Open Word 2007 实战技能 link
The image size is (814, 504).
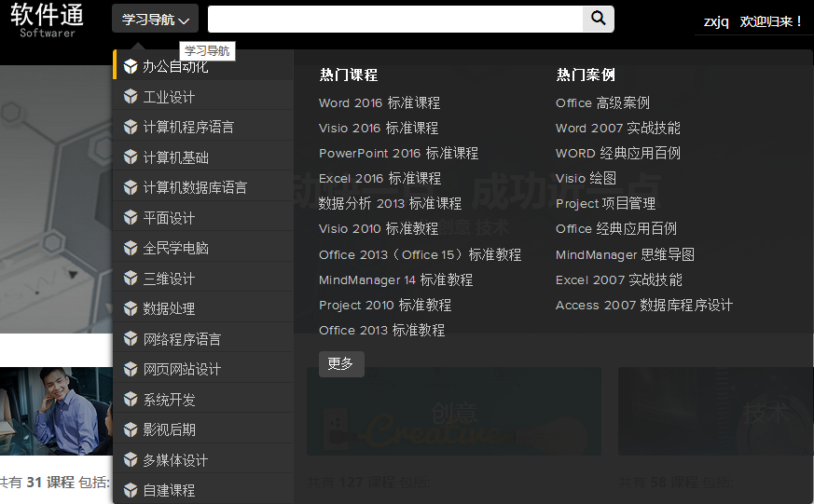coord(618,128)
